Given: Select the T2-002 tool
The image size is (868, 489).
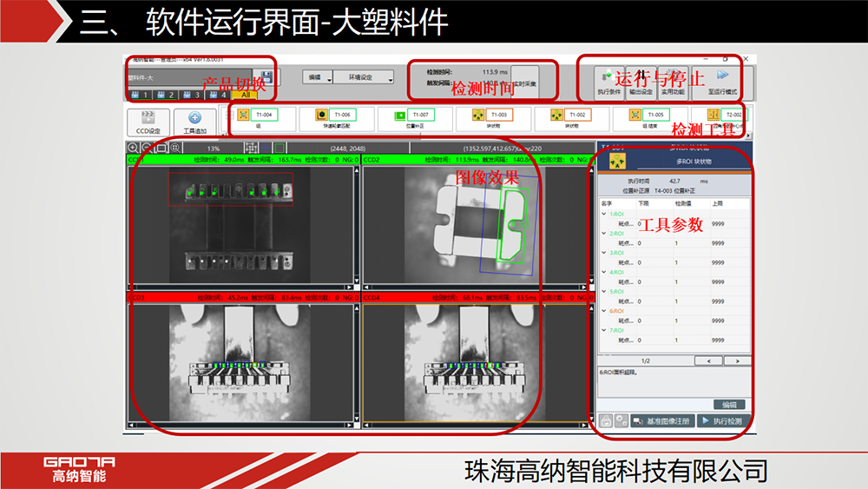Looking at the screenshot, I should pyautogui.click(x=720, y=119).
